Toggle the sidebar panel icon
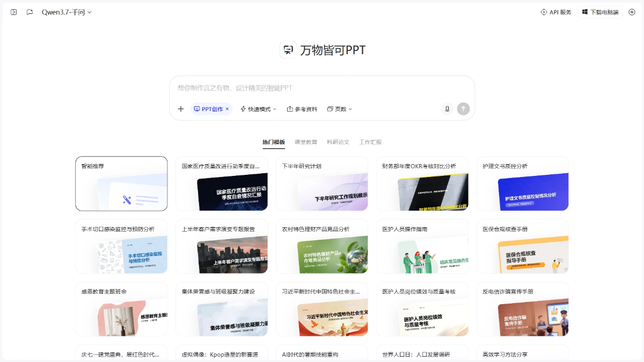Viewport: 644px width, 362px height. 14,12
